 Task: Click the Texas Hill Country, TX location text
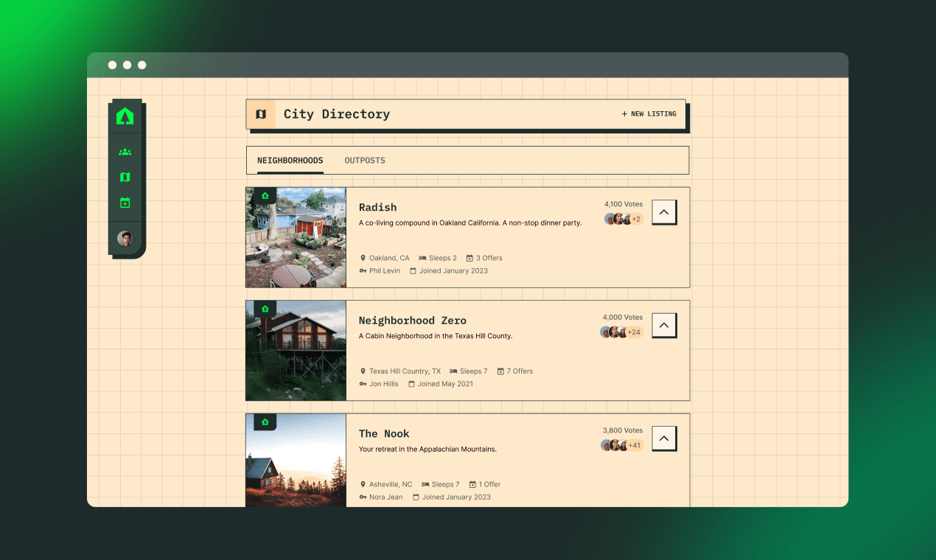405,371
